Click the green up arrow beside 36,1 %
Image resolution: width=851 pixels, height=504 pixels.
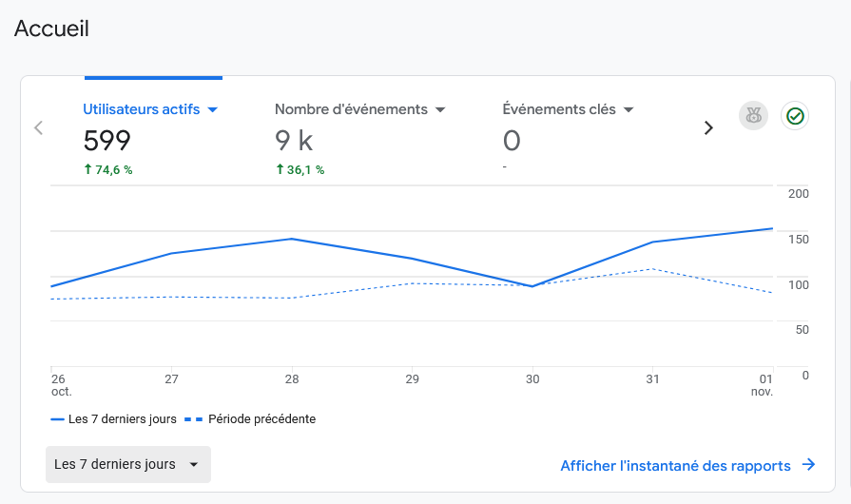(x=280, y=169)
